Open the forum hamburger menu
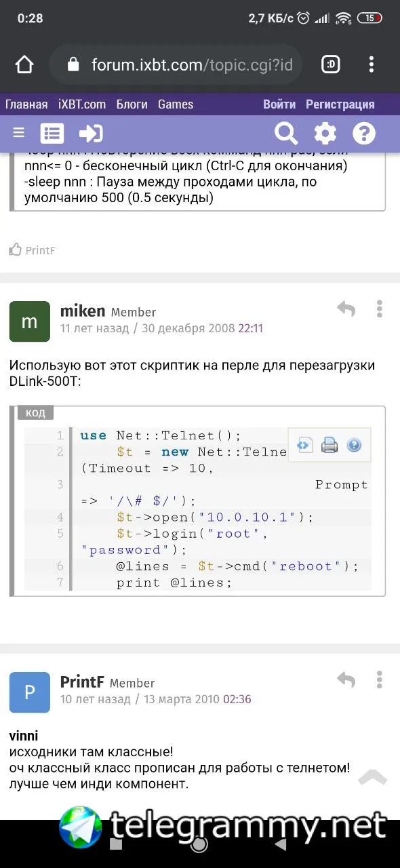 (x=18, y=133)
